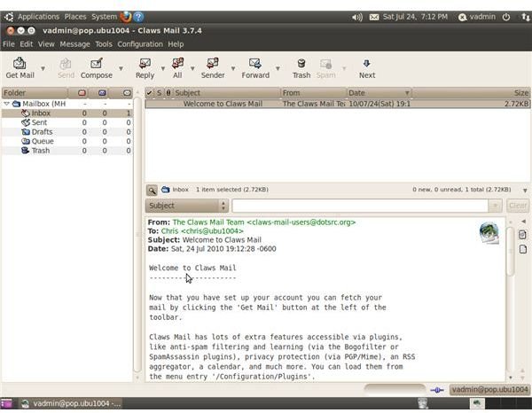This screenshot has height=413, width=532.
Task: Select the Welcome to Claws Mail message
Action: (x=338, y=104)
